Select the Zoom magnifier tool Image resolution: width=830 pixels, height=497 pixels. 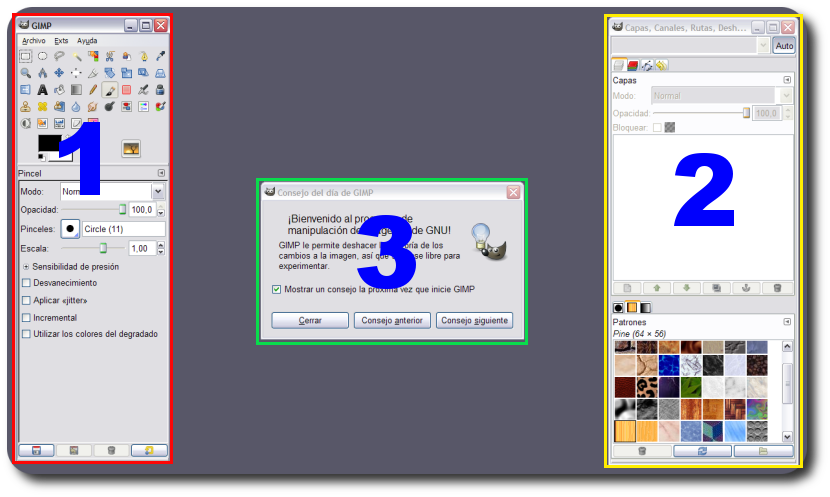click(x=26, y=73)
